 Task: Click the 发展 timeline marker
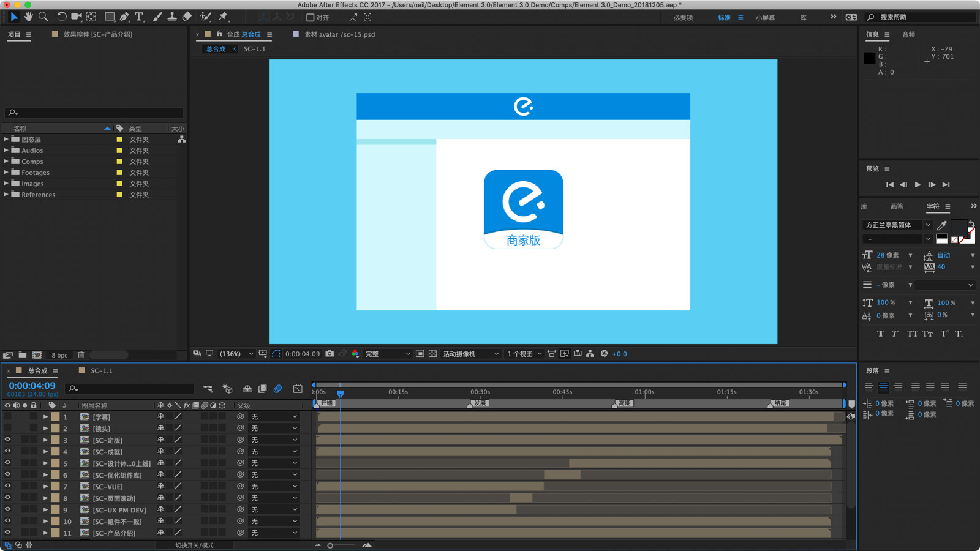pos(480,403)
